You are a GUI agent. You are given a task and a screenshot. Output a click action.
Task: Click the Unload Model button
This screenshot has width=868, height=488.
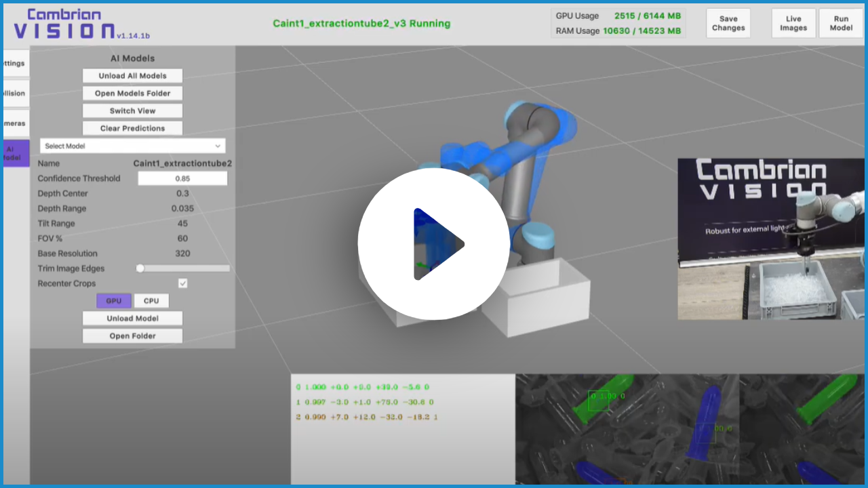pos(133,319)
